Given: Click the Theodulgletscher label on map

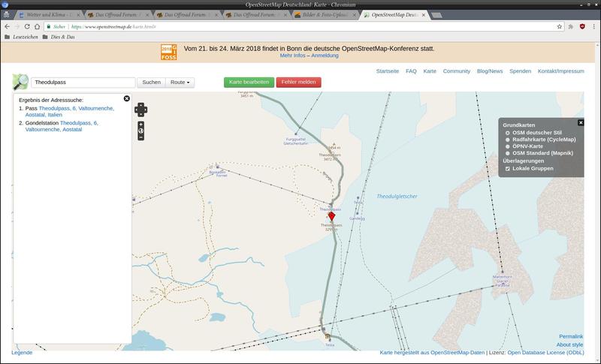Looking at the screenshot, I should pos(397,197).
